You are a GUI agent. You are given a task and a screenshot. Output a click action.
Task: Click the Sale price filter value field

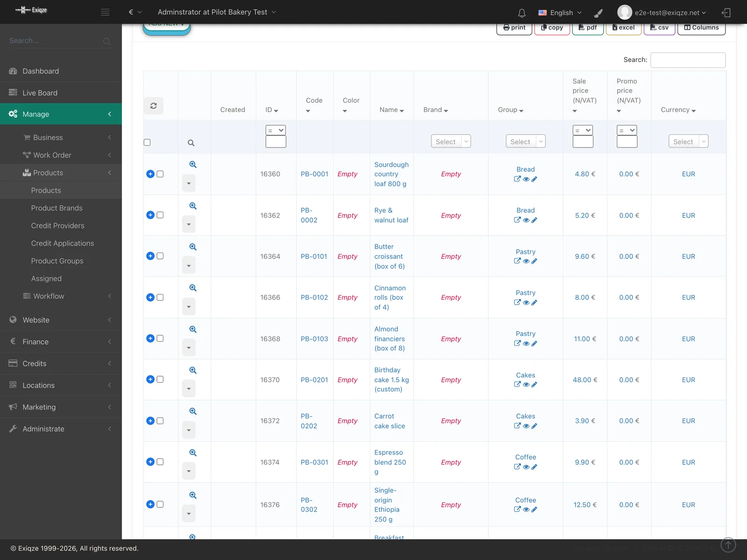[583, 142]
